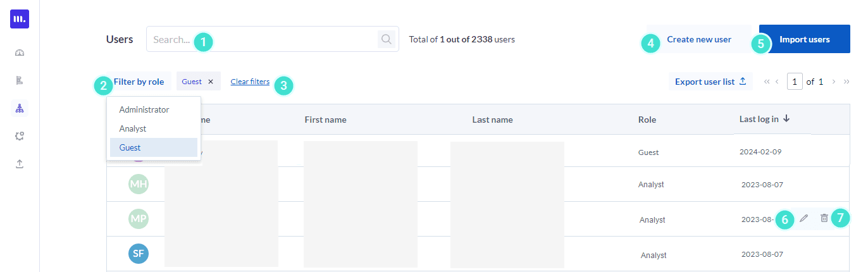Click Import users button

(x=804, y=39)
